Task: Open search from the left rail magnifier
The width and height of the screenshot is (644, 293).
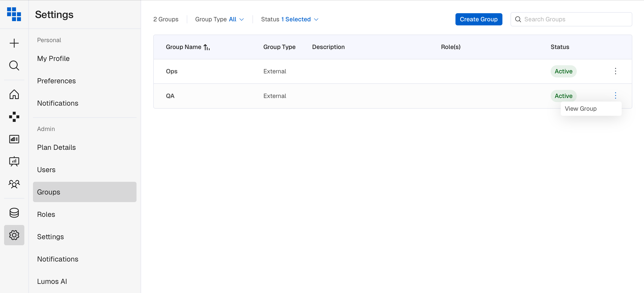Action: (x=14, y=66)
